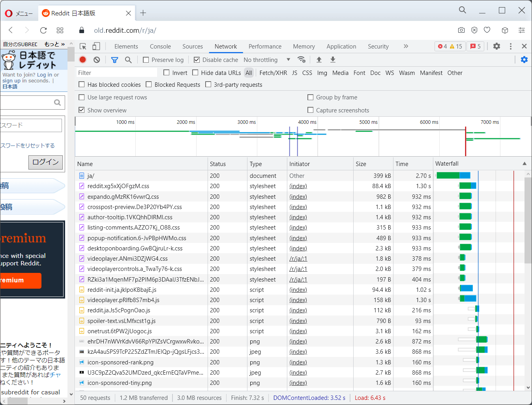Open DevTools three-dot customize menu
The image size is (532, 405).
coord(511,46)
